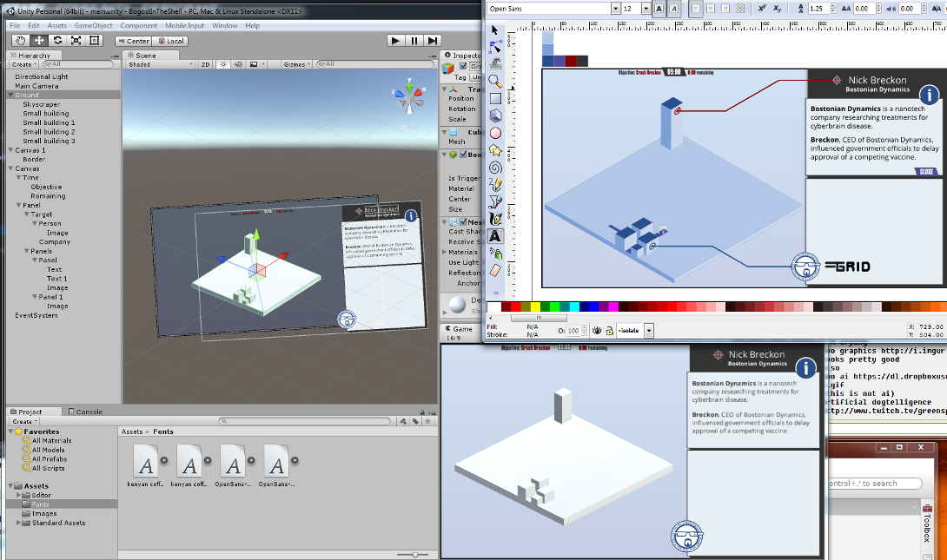Image resolution: width=947 pixels, height=560 pixels.
Task: Expand the Editor folder in Project
Action: tap(19, 495)
